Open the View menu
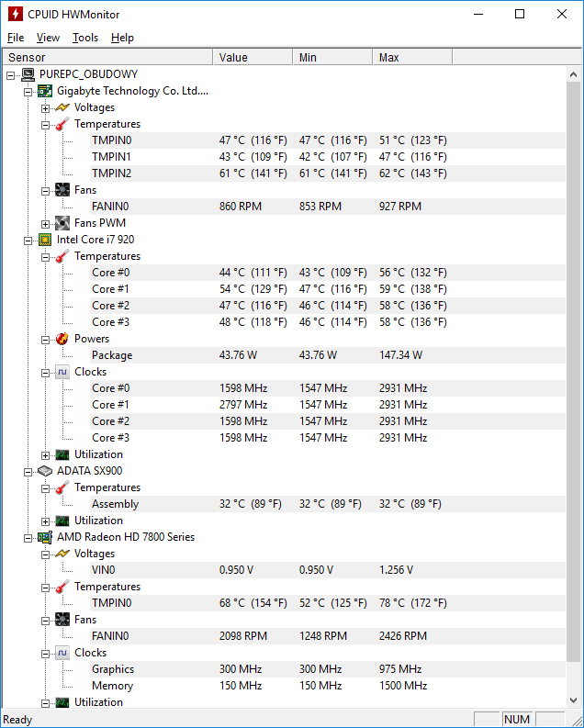Screen dimensions: 584x728 [x=48, y=38]
